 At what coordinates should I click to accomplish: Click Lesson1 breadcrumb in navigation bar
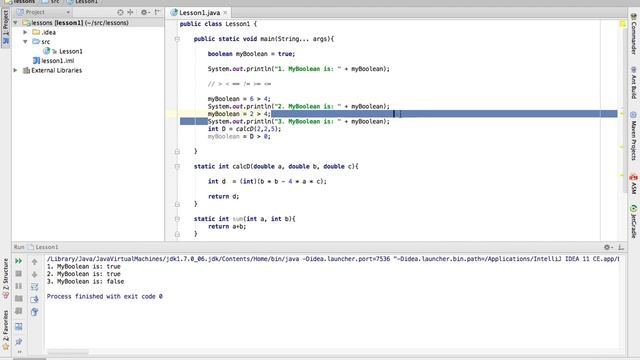click(x=83, y=2)
